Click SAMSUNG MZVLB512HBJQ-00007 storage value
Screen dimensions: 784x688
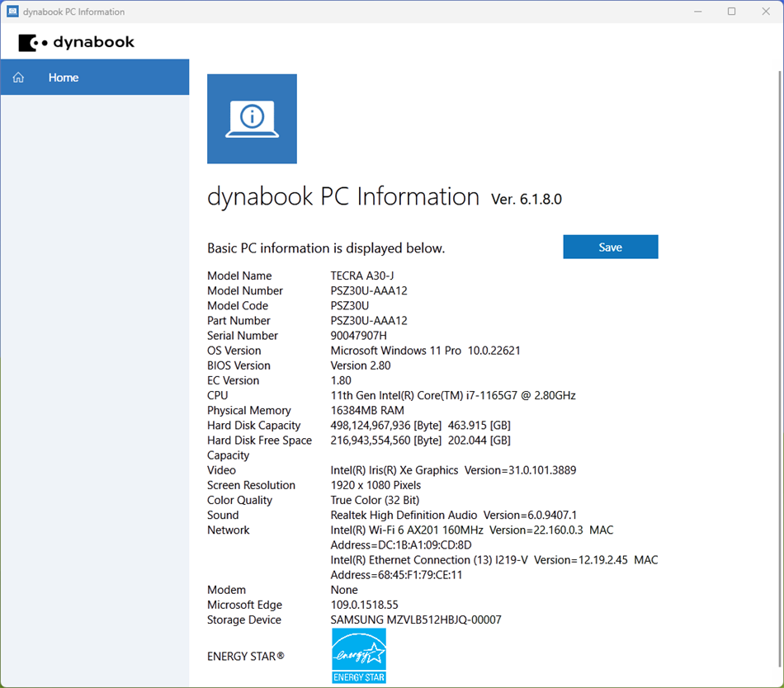point(416,620)
